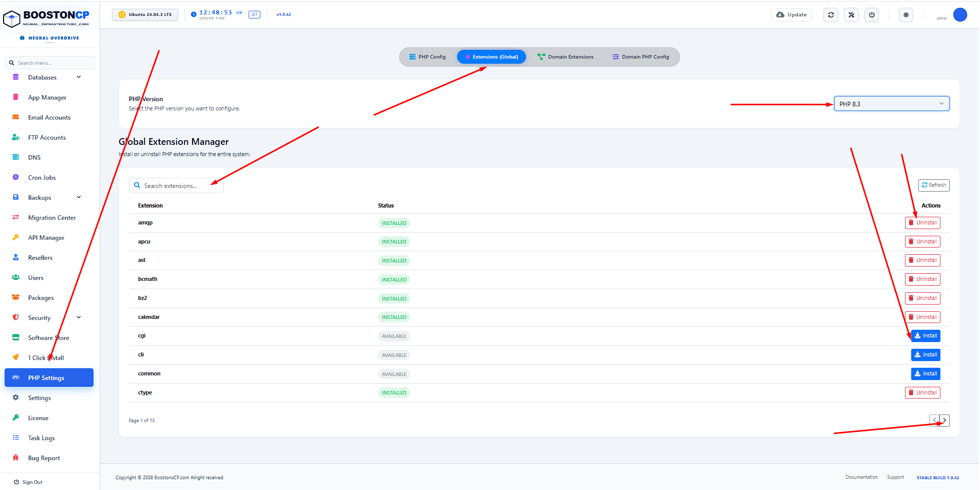980x490 pixels.
Task: Expand the Backups submenu chevron
Action: tap(79, 197)
